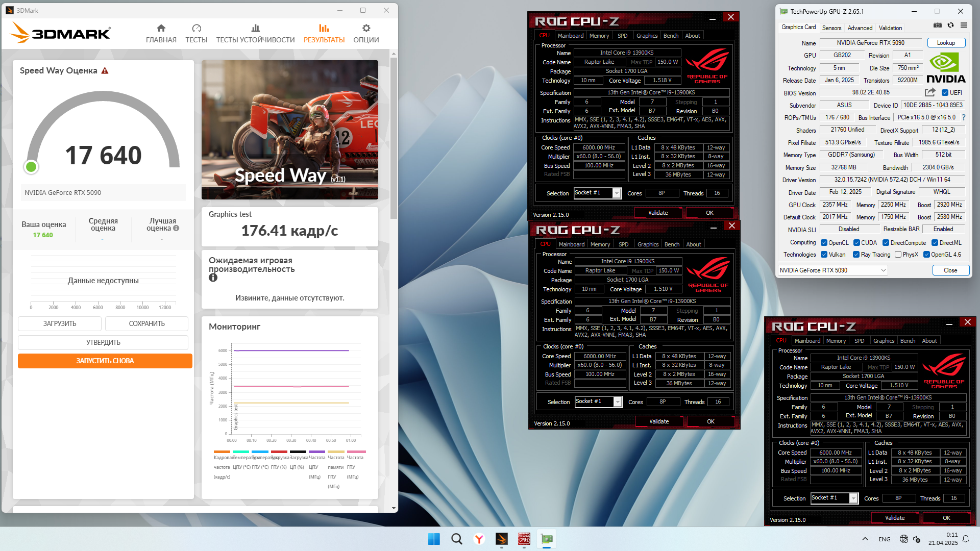Click the GPU-Z refresh icon
This screenshot has height=551, width=980.
coord(950,25)
